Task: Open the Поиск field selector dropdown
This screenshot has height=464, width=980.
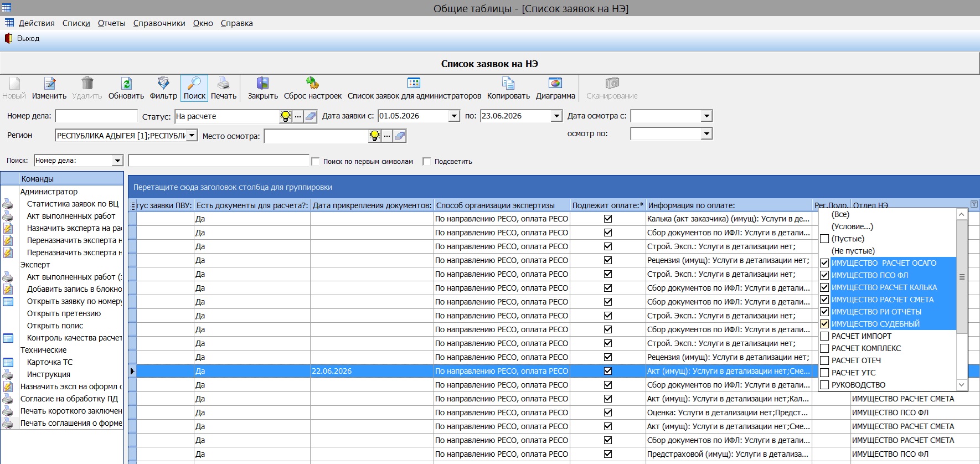Action: point(117,161)
